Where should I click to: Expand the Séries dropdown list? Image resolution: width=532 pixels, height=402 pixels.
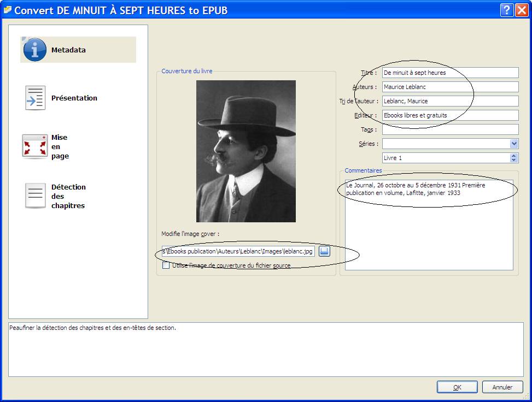[x=513, y=144]
